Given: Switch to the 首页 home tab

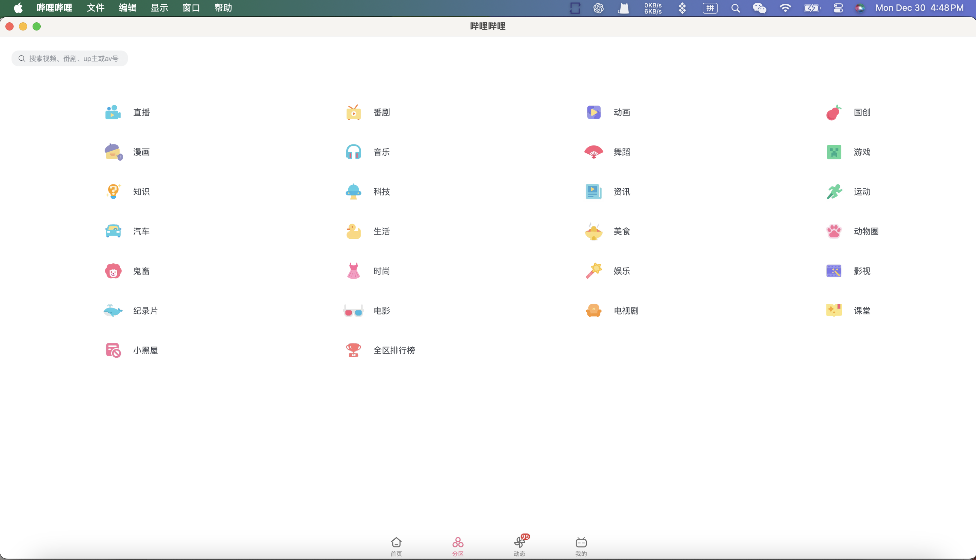Looking at the screenshot, I should (396, 546).
